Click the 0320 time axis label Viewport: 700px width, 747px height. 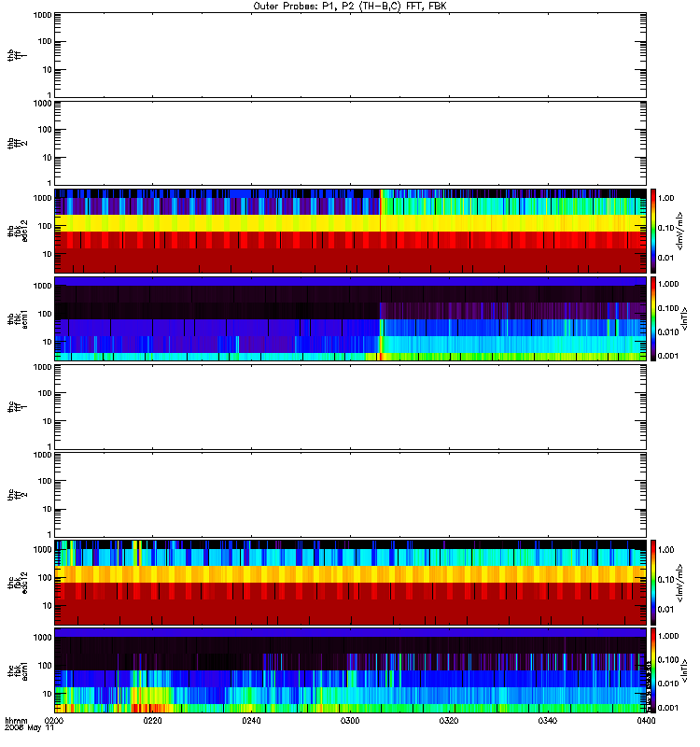click(449, 720)
